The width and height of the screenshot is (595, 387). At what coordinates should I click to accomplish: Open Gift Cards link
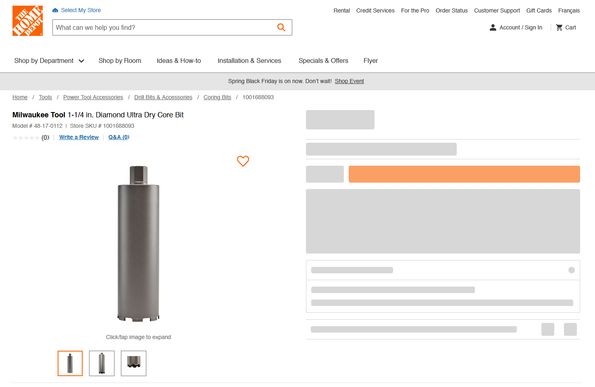point(539,11)
